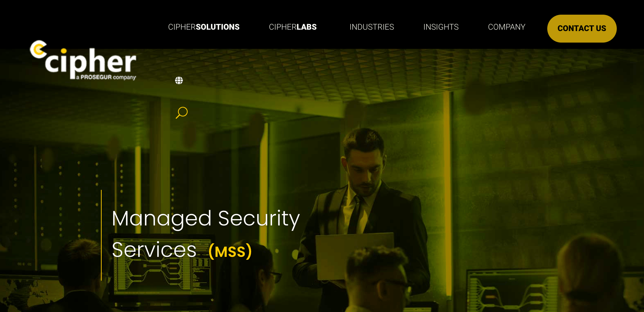This screenshot has width=644, height=312.
Task: Expand the INSIGHTS navigation item
Action: pyautogui.click(x=441, y=27)
